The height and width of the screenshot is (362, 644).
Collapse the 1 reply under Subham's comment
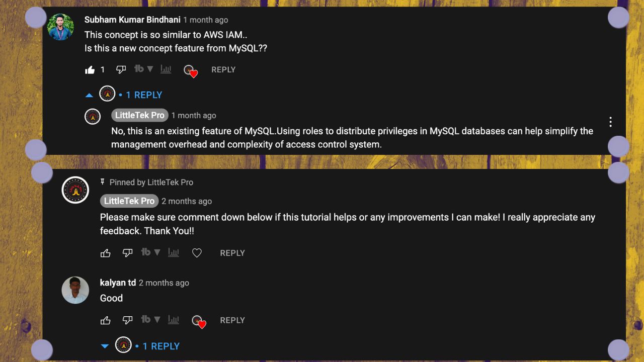click(124, 95)
